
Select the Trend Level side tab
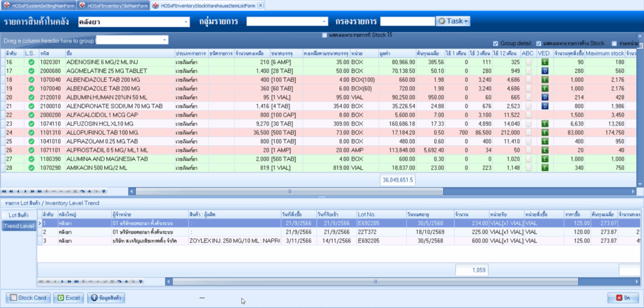19,226
